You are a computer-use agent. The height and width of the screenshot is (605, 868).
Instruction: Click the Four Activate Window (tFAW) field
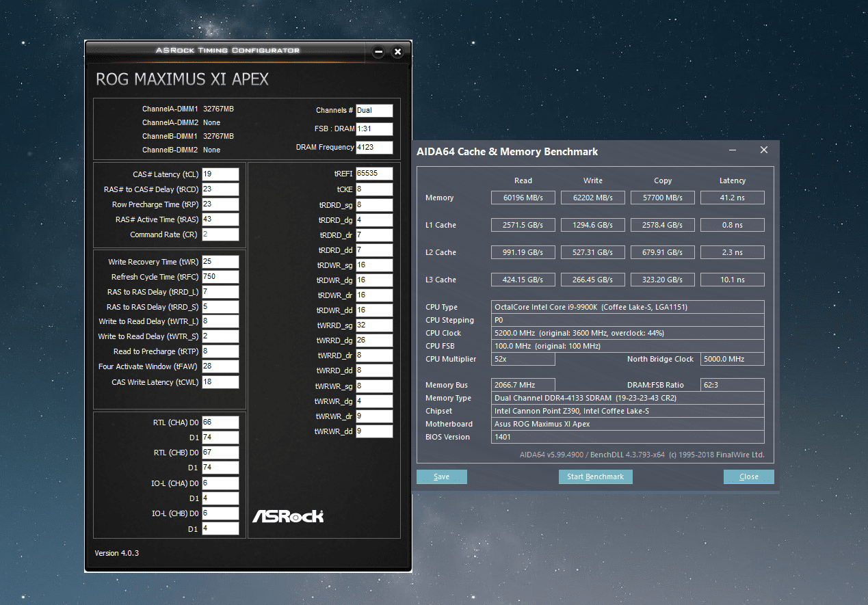click(x=220, y=366)
